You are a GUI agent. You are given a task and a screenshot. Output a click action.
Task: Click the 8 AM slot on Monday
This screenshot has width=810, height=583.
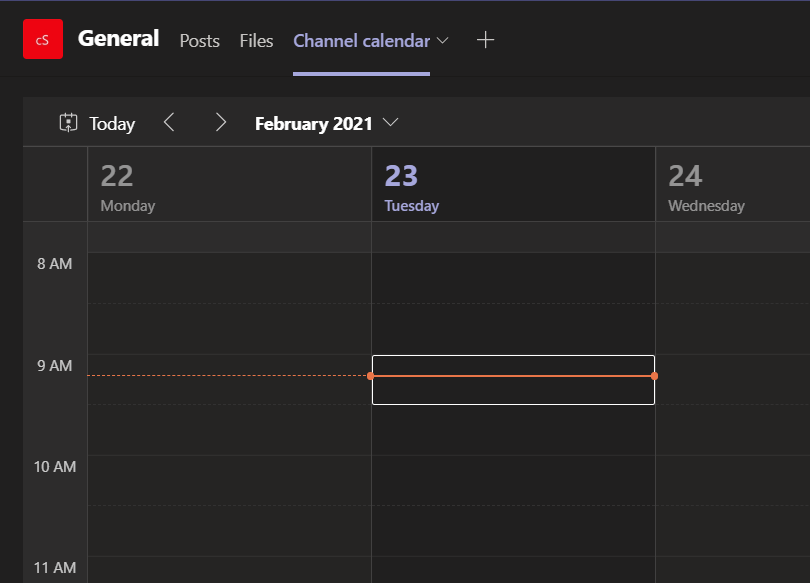pos(229,278)
